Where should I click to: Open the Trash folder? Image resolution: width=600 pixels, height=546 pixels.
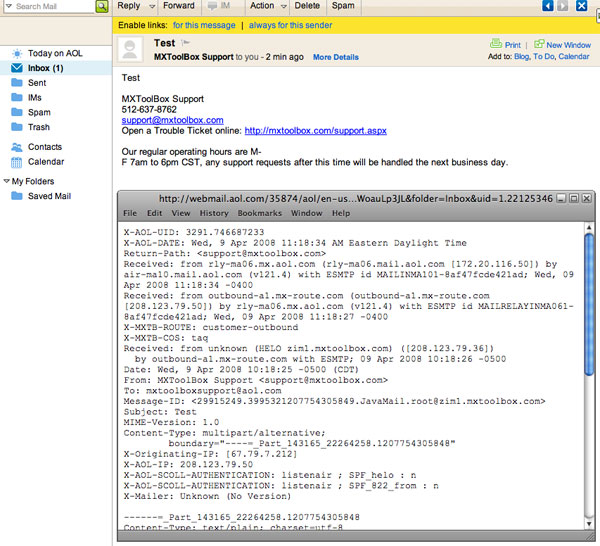click(39, 128)
